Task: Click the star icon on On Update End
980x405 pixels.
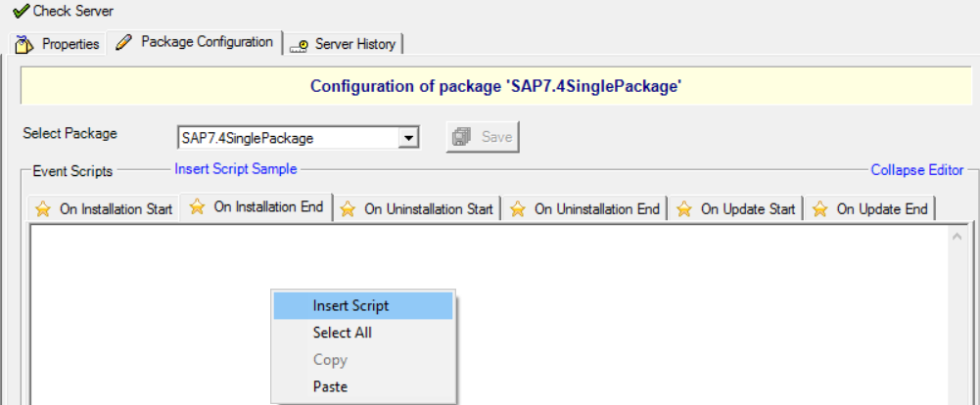Action: point(820,209)
